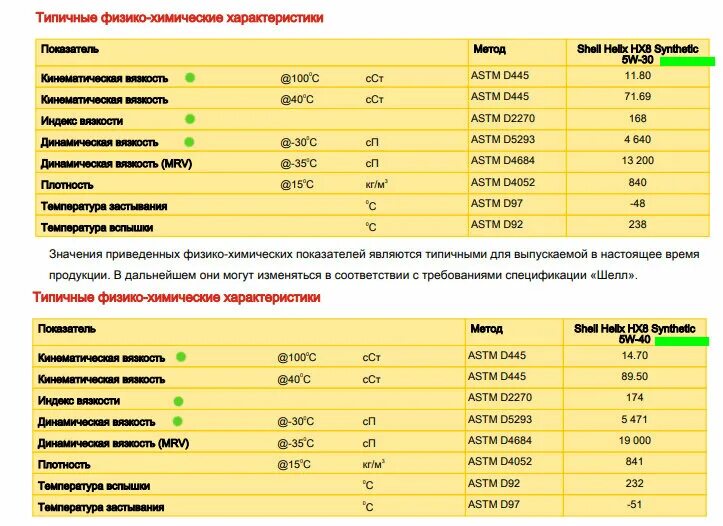Image resolution: width=723 pixels, height=526 pixels.
Task: Select the viscosity index value "168"
Action: (x=637, y=118)
